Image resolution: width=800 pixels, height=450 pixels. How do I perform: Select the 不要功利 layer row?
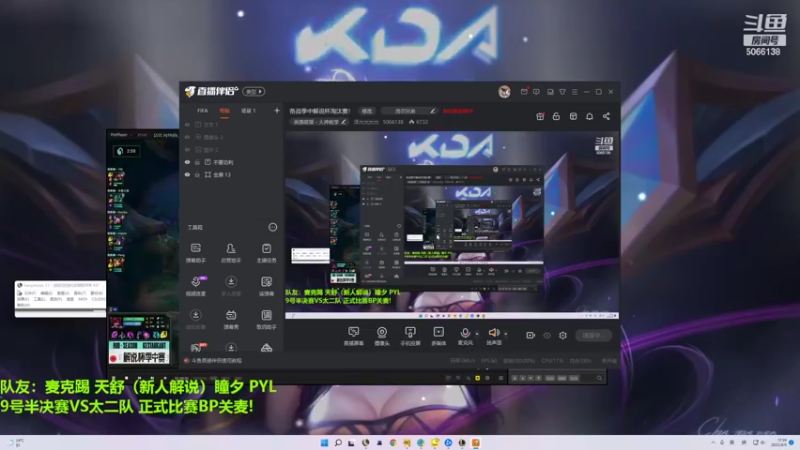click(x=231, y=162)
